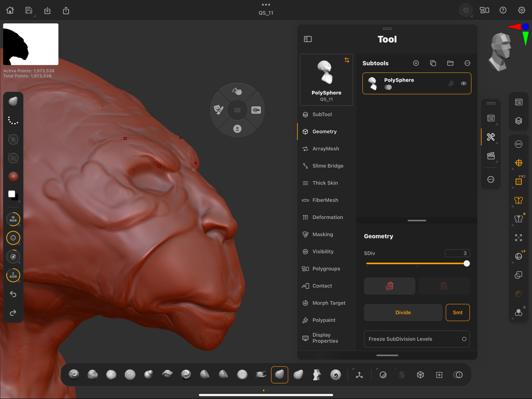Toggle Smt next to the Divide button
Screen dimensions: 532x399
(458, 312)
